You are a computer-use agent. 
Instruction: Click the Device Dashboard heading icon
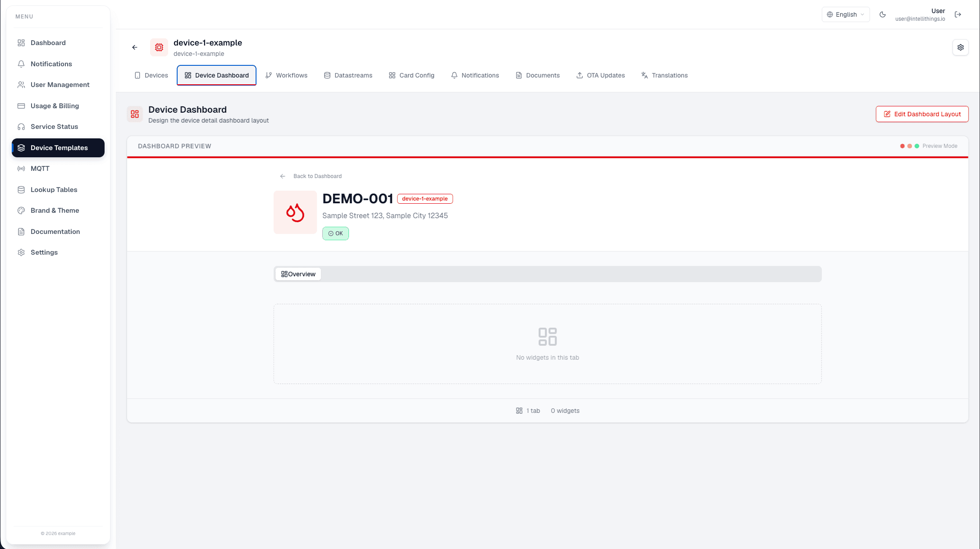click(135, 114)
